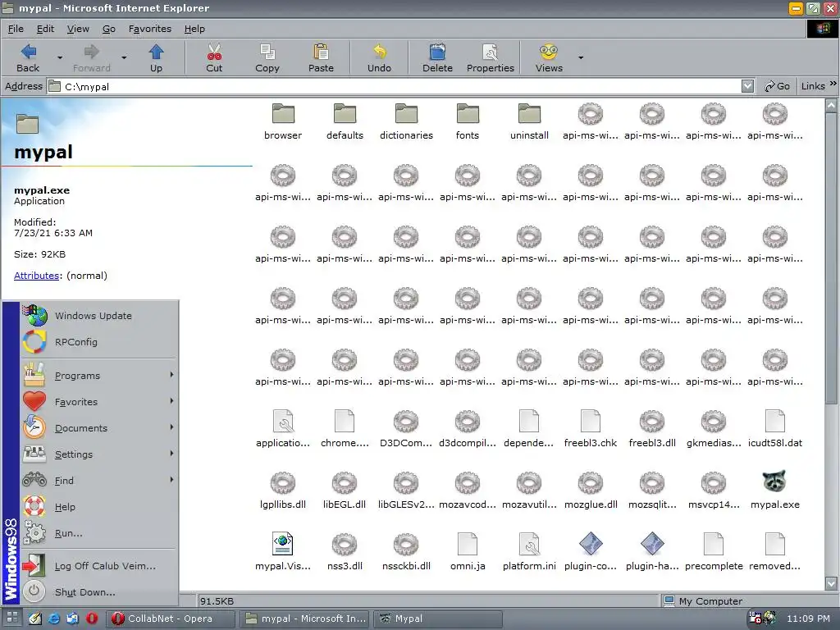Open Find in the Start menu
840x630 pixels.
tap(98, 480)
